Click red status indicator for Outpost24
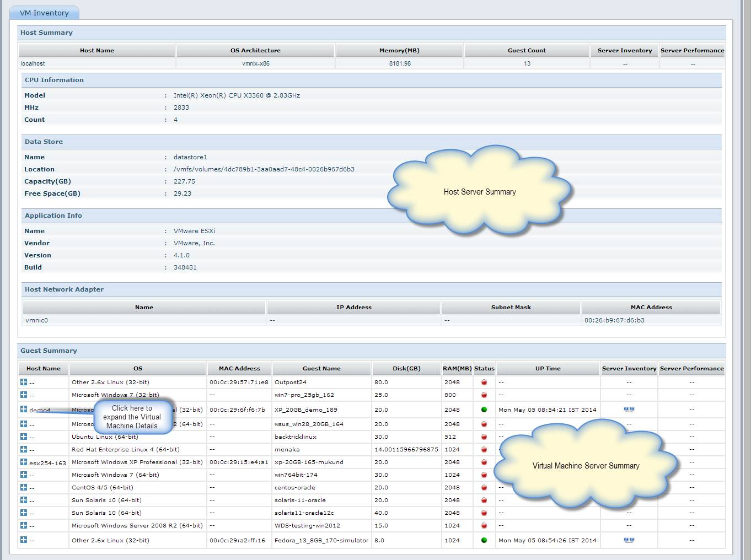This screenshot has width=751, height=560. pyautogui.click(x=484, y=382)
